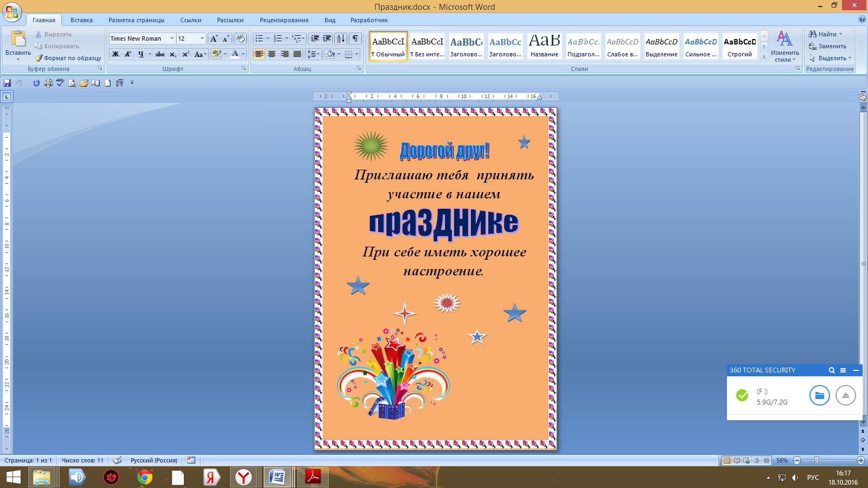Switch to Ссылки tab
868x488 pixels.
coord(190,20)
